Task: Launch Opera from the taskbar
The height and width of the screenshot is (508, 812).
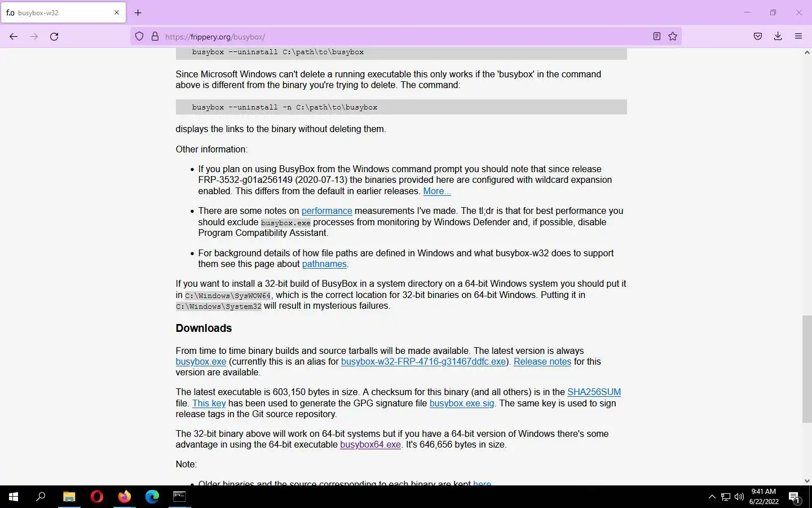Action: (97, 497)
